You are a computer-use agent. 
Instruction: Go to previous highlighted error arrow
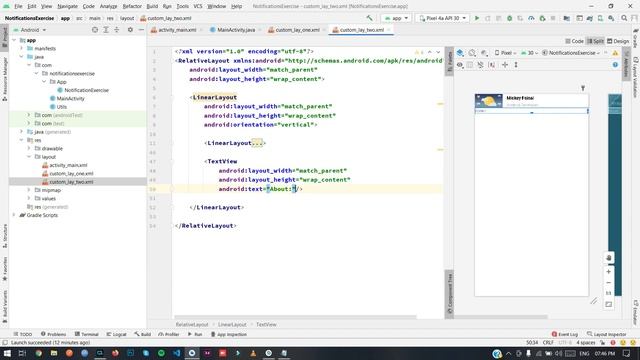pyautogui.click(x=430, y=52)
